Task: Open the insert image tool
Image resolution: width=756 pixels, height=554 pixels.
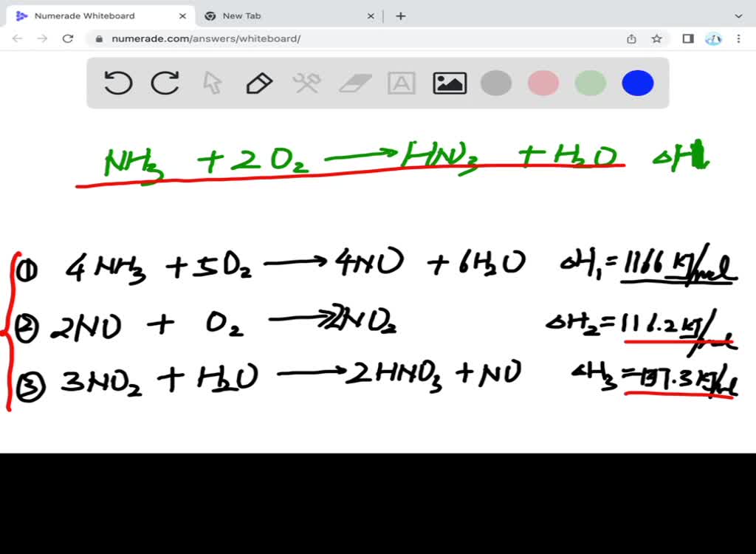Action: [x=450, y=83]
